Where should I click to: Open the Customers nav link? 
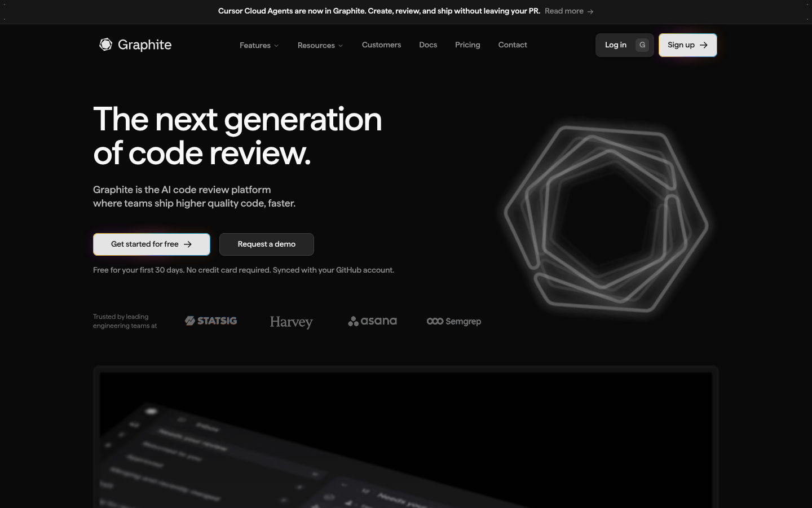381,45
